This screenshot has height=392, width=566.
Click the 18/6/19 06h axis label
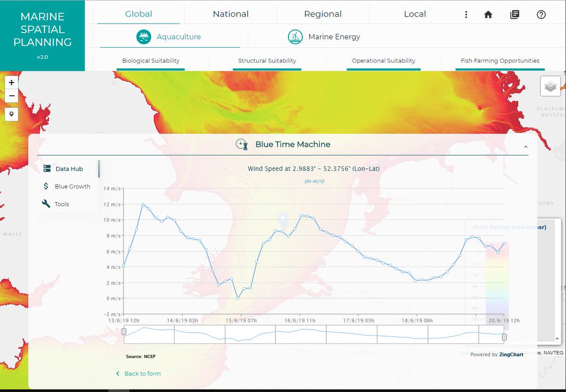click(417, 320)
